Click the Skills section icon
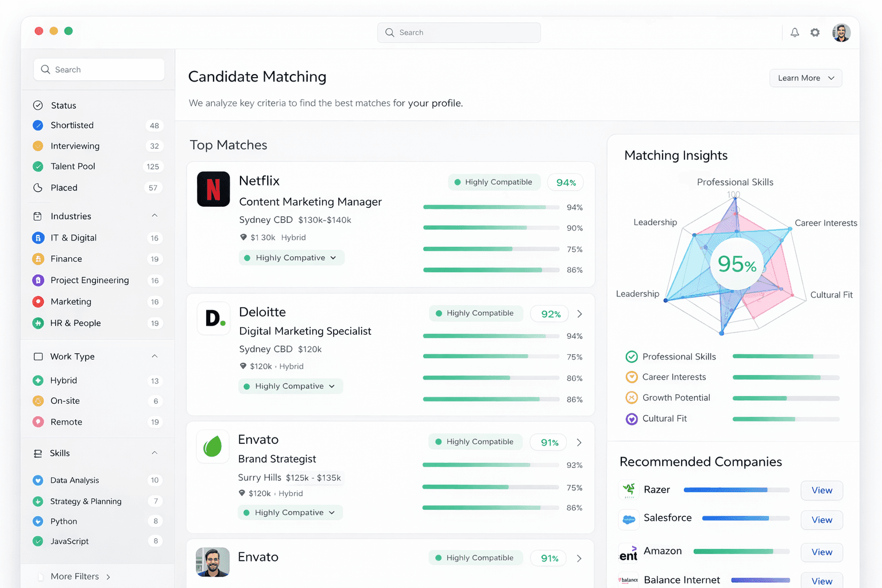 pyautogui.click(x=38, y=454)
